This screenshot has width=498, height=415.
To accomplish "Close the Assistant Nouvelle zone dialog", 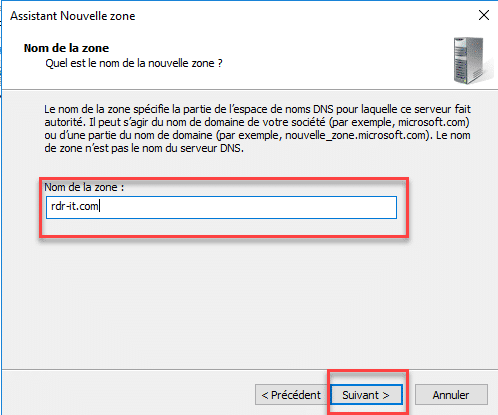I will tap(484, 15).
